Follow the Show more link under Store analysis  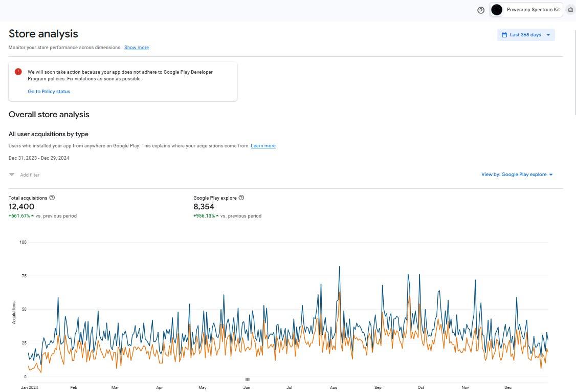coord(136,48)
